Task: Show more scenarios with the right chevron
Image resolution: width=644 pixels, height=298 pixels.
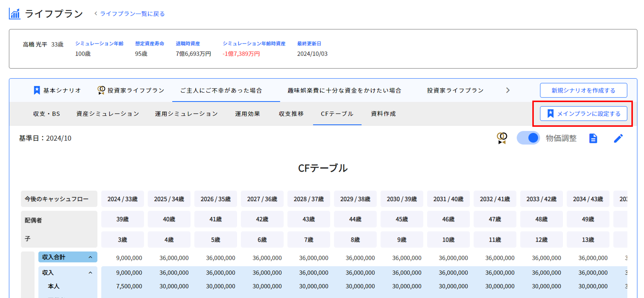Action: (508, 90)
